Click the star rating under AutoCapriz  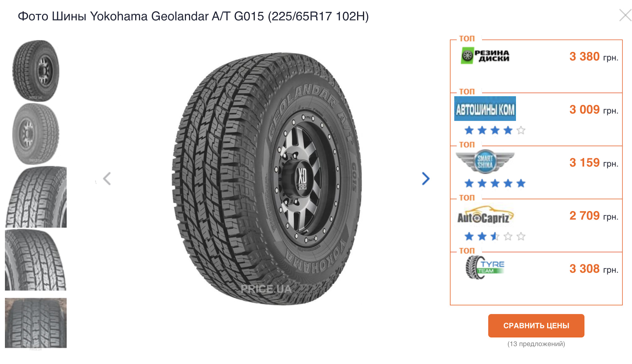click(x=495, y=236)
